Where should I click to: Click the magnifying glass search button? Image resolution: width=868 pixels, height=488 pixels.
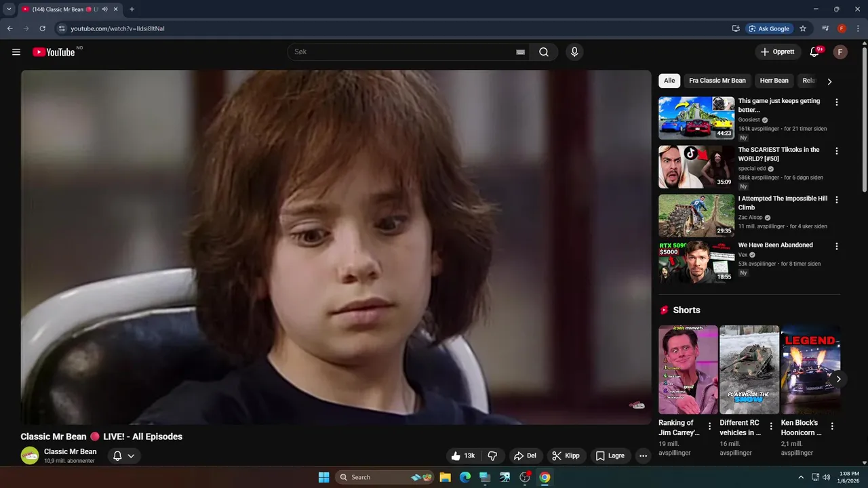click(544, 52)
